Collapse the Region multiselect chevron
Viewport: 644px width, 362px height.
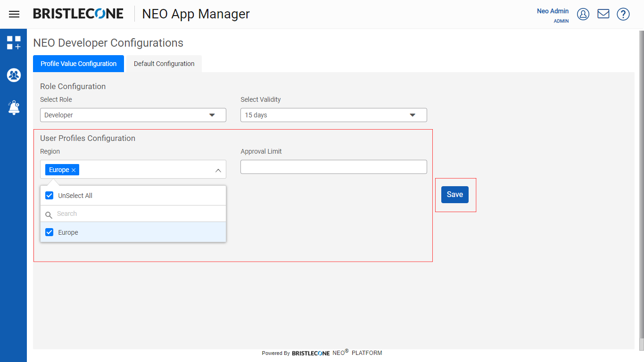point(218,170)
